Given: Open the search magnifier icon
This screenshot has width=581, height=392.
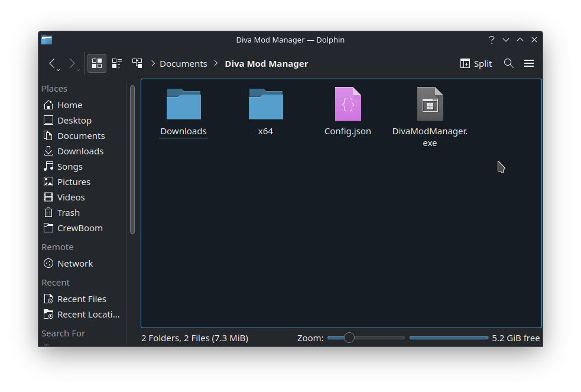Looking at the screenshot, I should point(509,63).
